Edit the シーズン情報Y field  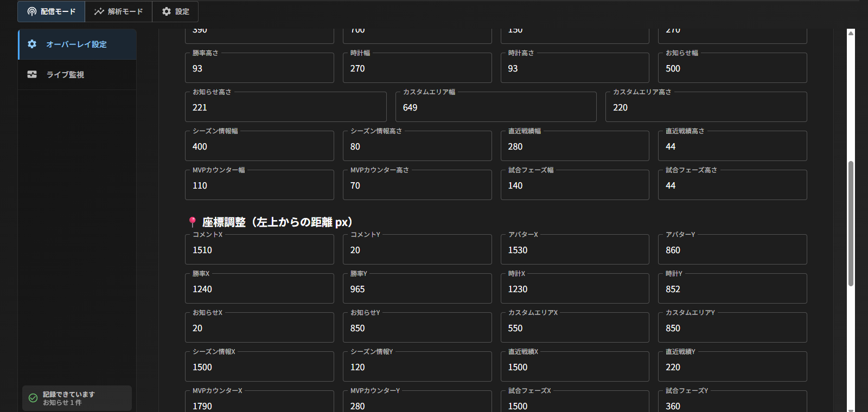coord(417,366)
